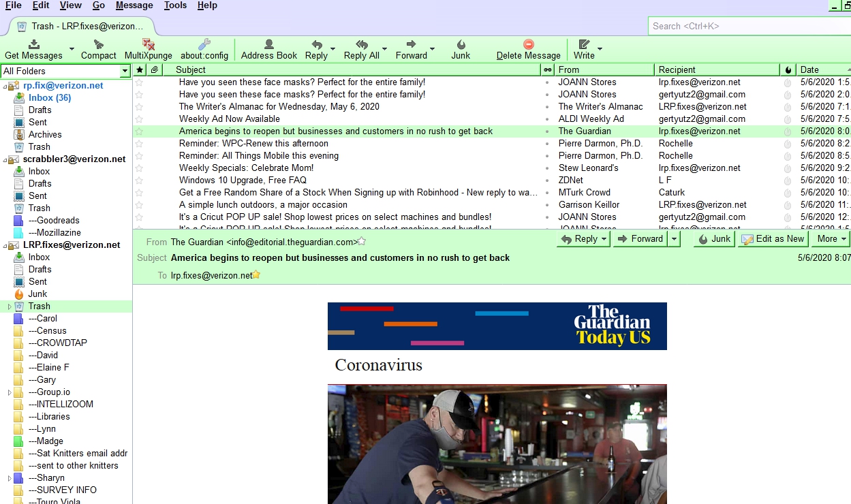The width and height of the screenshot is (851, 504).
Task: Open the File menu
Action: click(13, 5)
